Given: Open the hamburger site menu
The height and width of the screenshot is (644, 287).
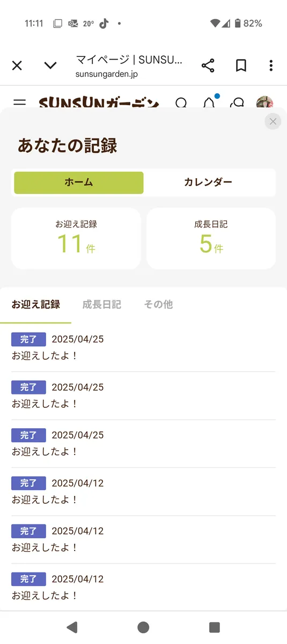Looking at the screenshot, I should [20, 103].
